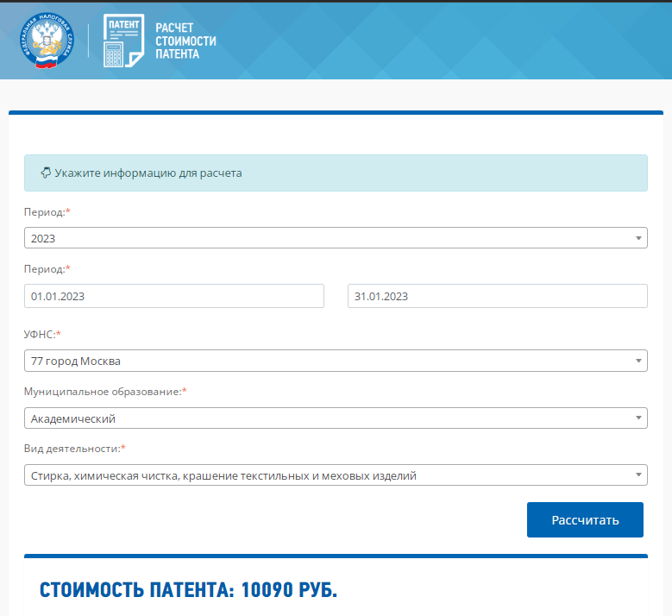Click the pointing hand icon in info banner
The width and height of the screenshot is (672, 616).
click(46, 173)
